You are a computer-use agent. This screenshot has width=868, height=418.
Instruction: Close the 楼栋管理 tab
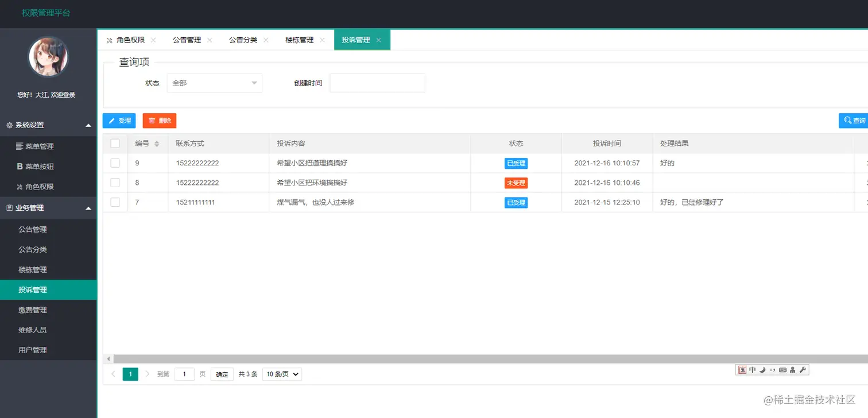point(322,40)
